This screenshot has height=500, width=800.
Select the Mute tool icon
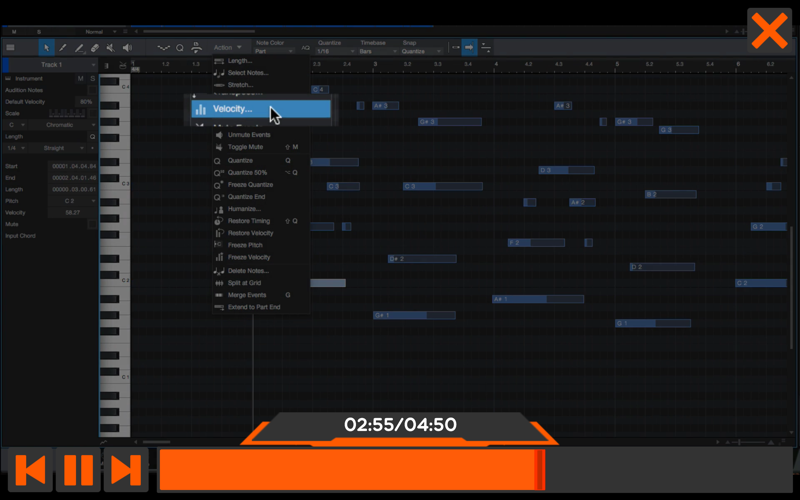[x=111, y=47]
